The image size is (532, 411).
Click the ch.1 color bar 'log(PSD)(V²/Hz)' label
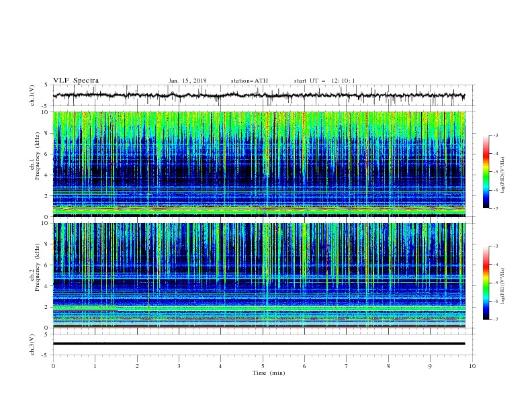point(503,175)
